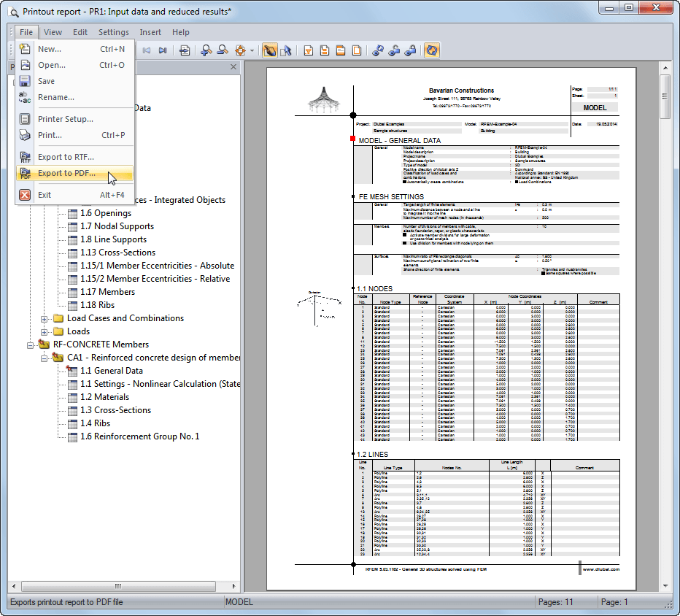680x616 pixels.
Task: Toggle the orange auto-update icon on the toolbar
Action: [x=431, y=50]
